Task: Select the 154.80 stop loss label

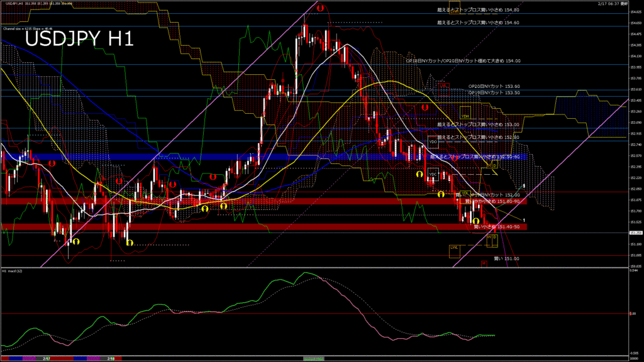Action: tap(478, 10)
